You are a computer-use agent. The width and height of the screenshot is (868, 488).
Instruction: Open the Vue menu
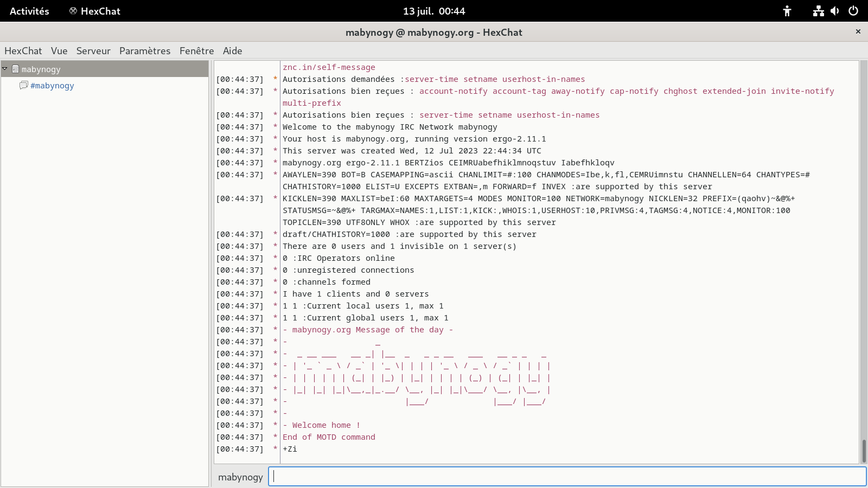[x=59, y=51]
